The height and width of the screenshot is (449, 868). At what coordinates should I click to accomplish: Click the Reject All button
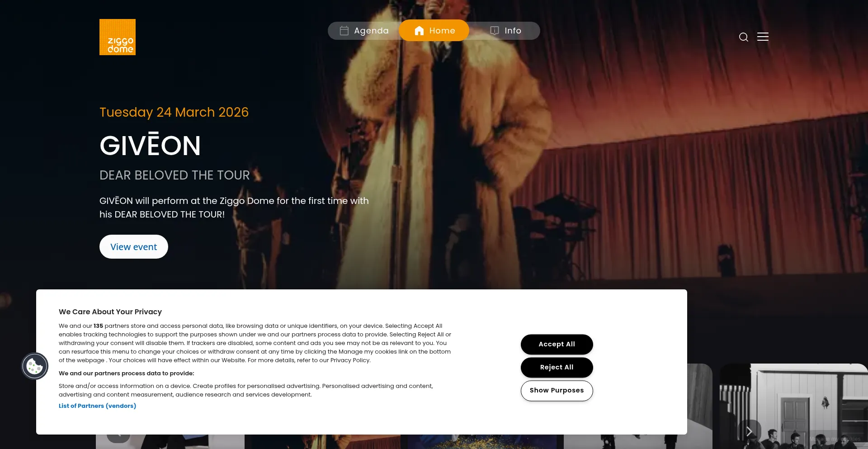[x=557, y=367]
